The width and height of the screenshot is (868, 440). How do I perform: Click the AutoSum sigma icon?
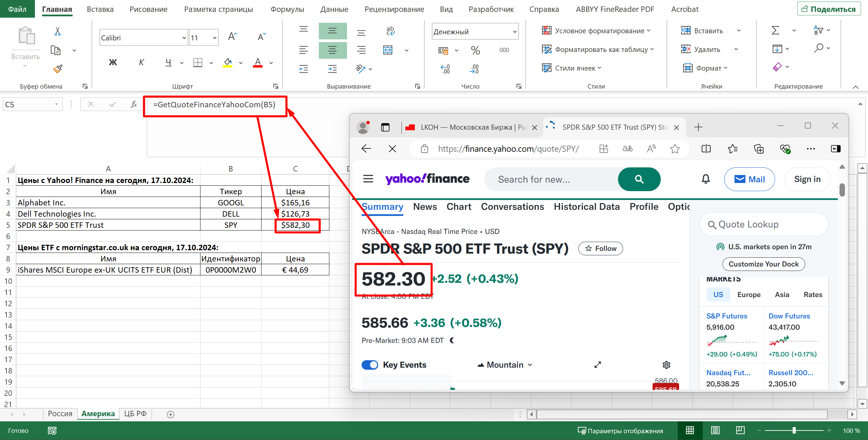(775, 31)
